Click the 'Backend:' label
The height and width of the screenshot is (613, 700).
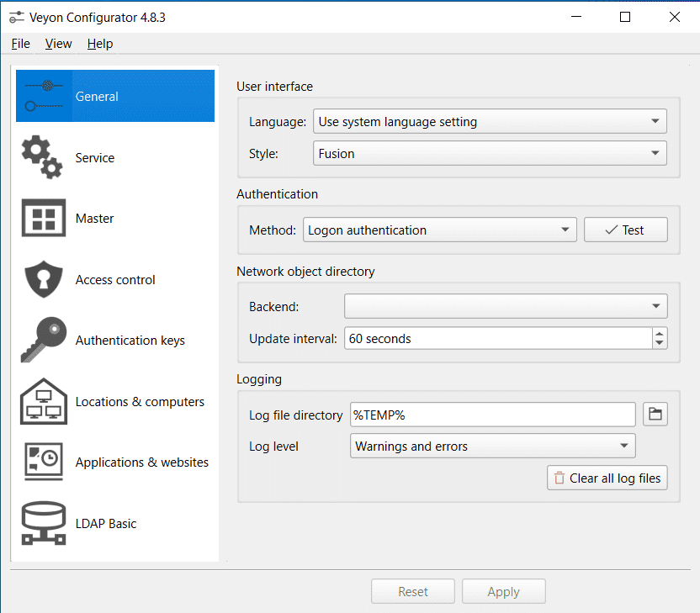pyautogui.click(x=273, y=306)
